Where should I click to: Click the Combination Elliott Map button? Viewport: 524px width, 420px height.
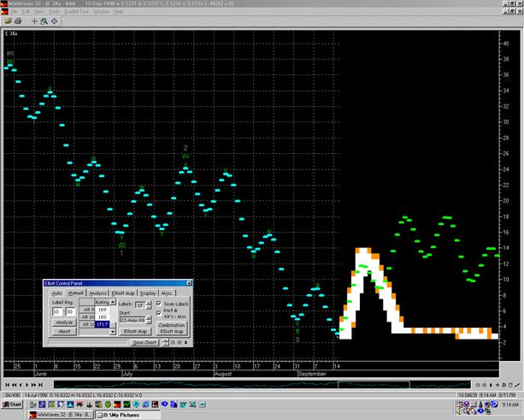[x=172, y=328]
